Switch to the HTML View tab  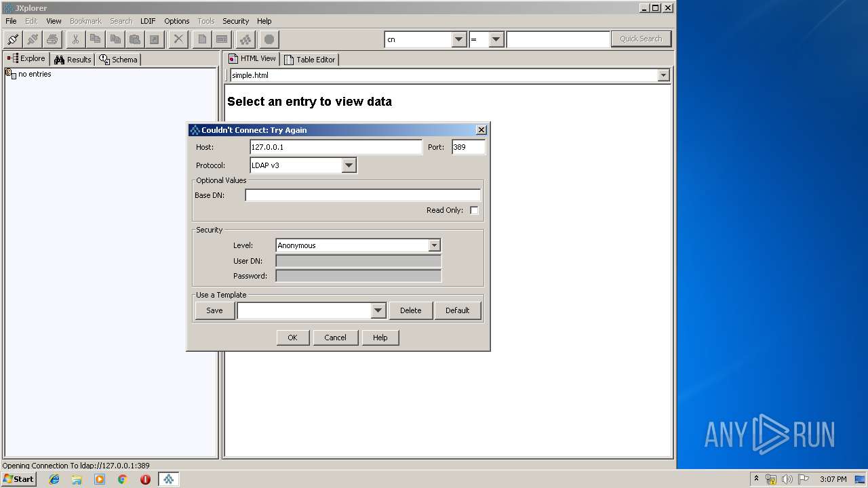coord(252,59)
